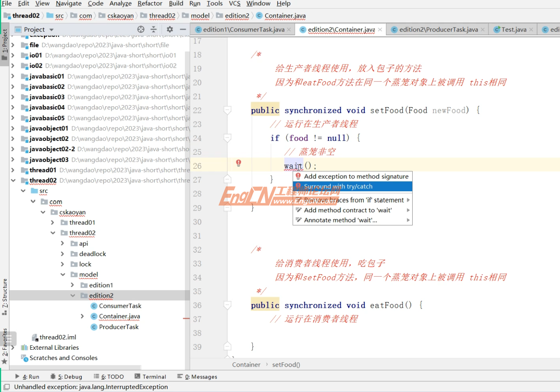560x392 pixels.
Task: Open the TODO tool window
Action: 108,376
